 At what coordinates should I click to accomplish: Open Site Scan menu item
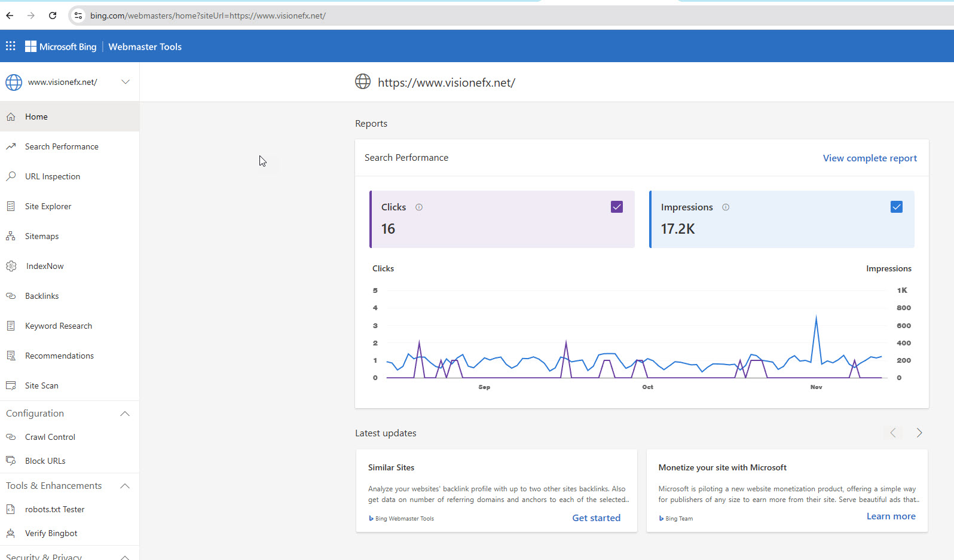[69, 385]
